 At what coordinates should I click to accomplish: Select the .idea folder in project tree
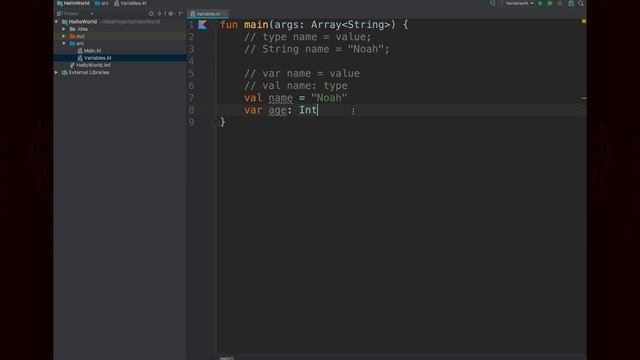(x=79, y=29)
